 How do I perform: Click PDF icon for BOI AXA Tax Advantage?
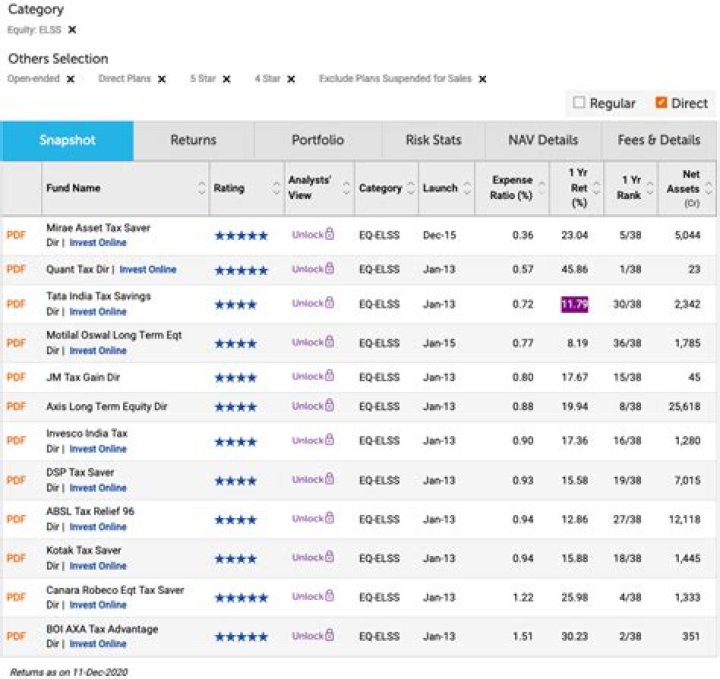point(16,636)
